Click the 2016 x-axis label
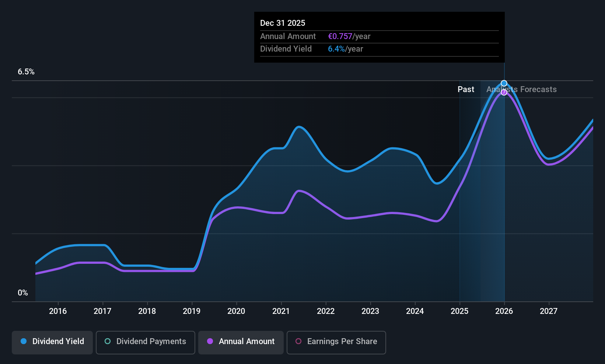Image resolution: width=605 pixels, height=364 pixels. click(58, 311)
